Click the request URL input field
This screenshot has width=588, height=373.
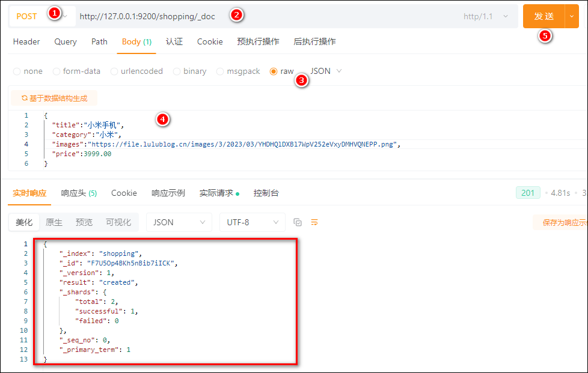coord(266,16)
